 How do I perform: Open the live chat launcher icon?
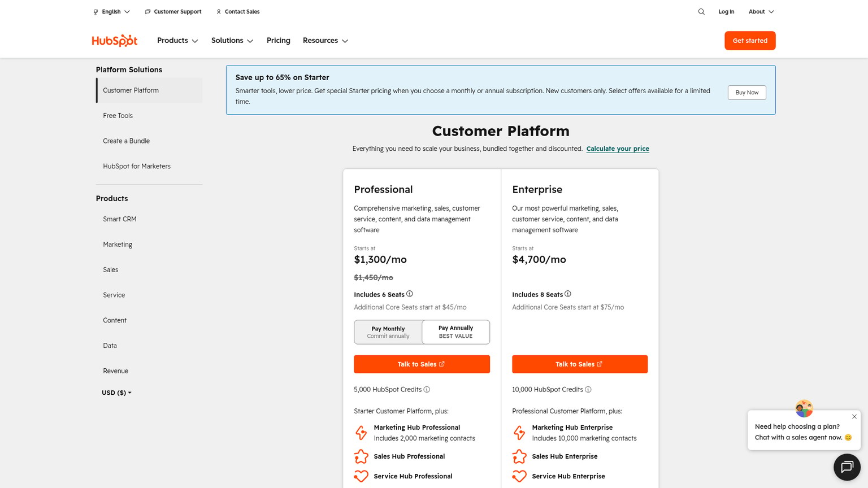[847, 467]
